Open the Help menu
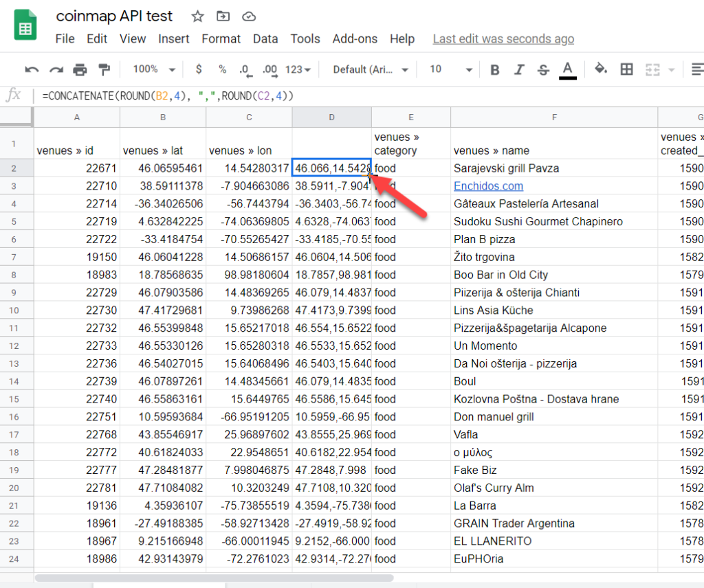This screenshot has width=704, height=588. pyautogui.click(x=401, y=39)
